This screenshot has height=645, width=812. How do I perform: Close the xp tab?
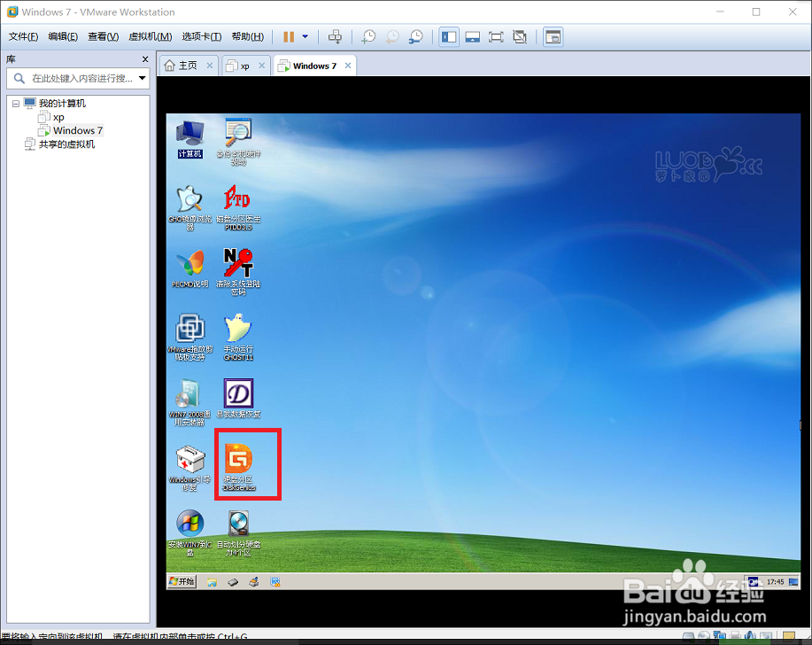[262, 66]
